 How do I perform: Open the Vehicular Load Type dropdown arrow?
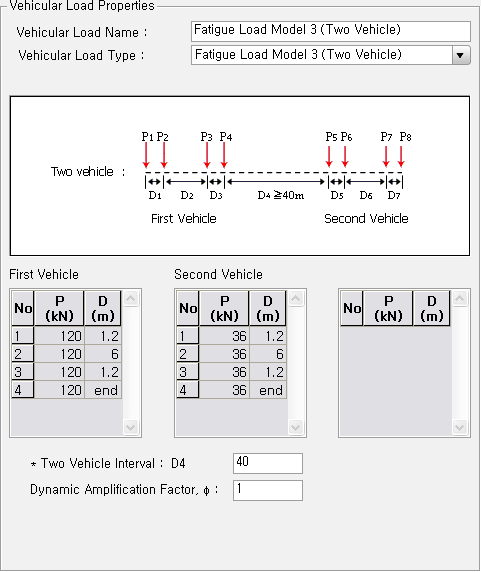[461, 55]
